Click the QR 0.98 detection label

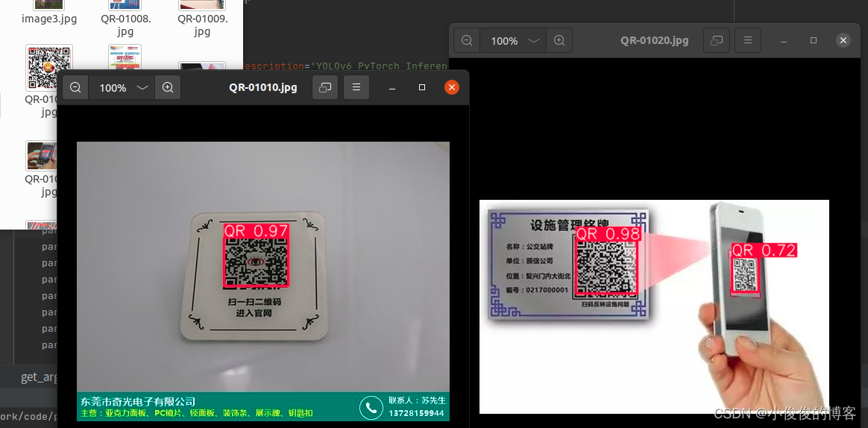tap(608, 233)
